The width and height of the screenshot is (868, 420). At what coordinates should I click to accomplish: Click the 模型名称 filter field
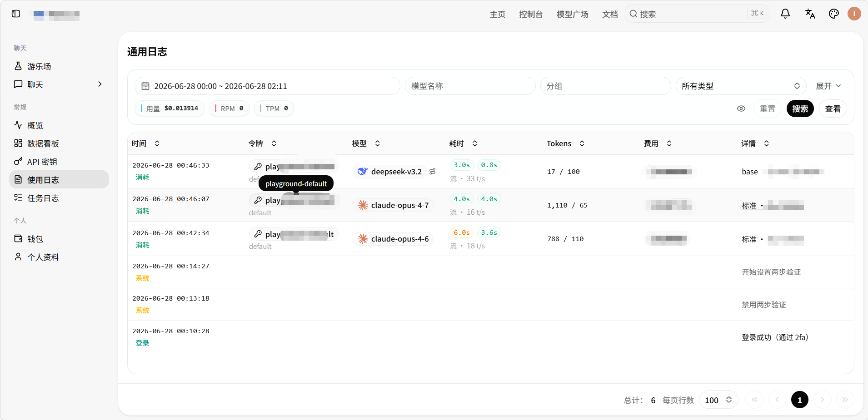point(470,86)
